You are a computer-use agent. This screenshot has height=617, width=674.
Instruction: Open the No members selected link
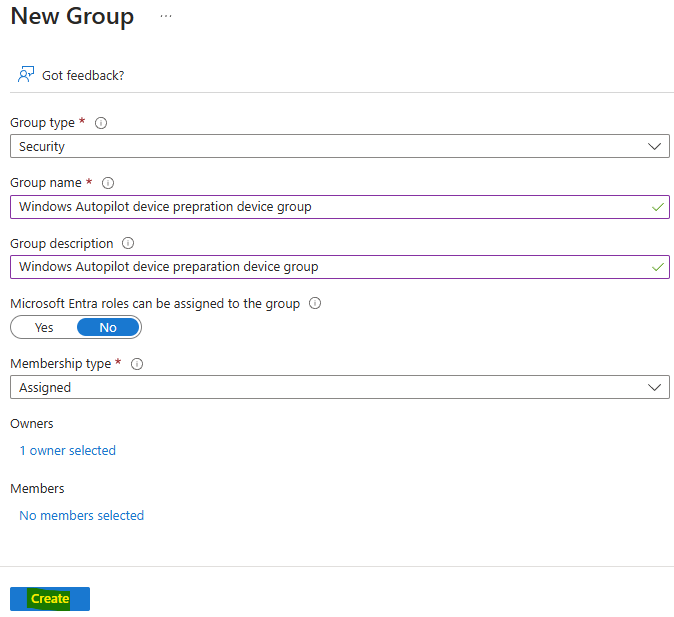[x=82, y=515]
